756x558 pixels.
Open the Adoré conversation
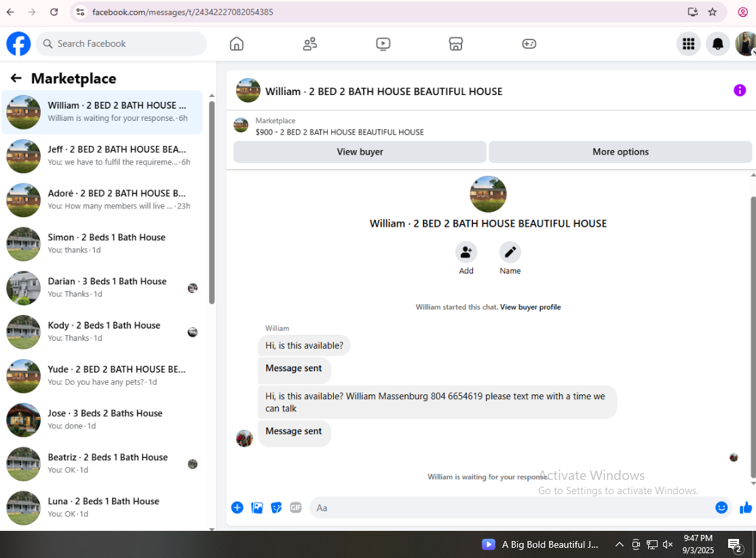point(102,200)
